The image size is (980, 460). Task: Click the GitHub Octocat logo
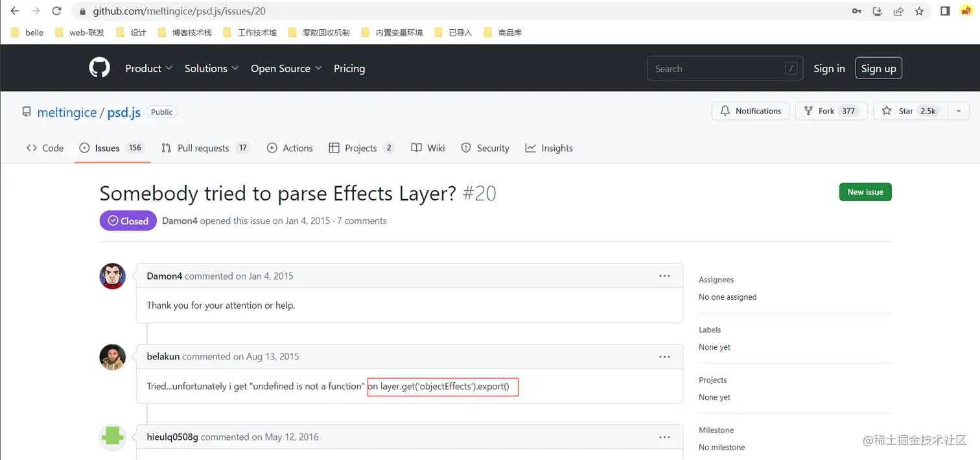pyautogui.click(x=99, y=67)
